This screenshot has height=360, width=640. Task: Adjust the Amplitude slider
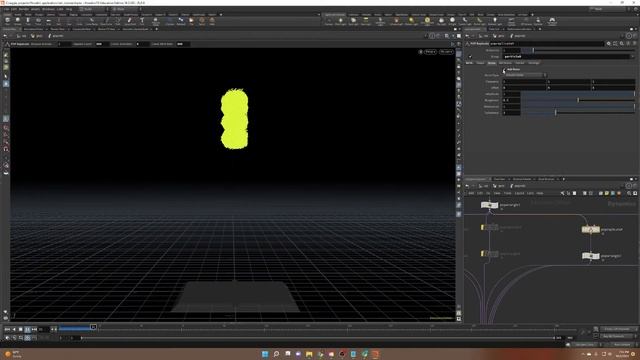(x=578, y=94)
